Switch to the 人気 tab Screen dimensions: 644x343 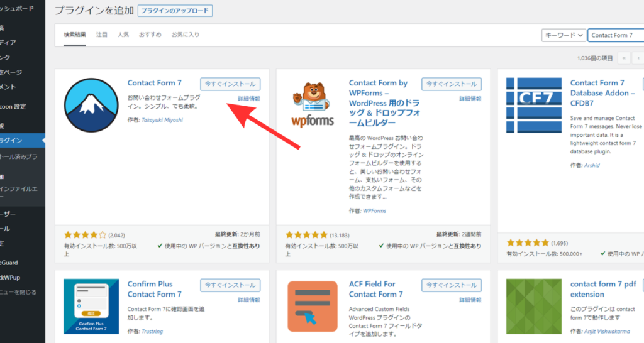[x=123, y=35]
